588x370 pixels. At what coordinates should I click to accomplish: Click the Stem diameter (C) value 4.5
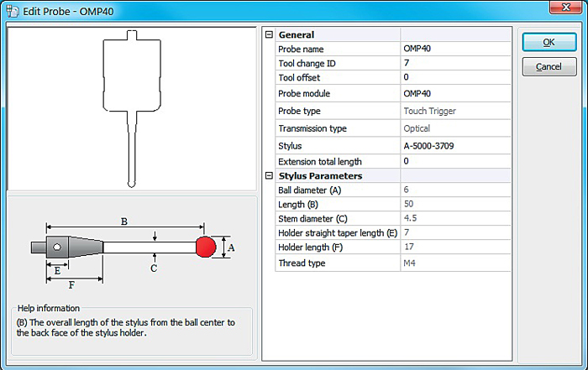pos(455,218)
